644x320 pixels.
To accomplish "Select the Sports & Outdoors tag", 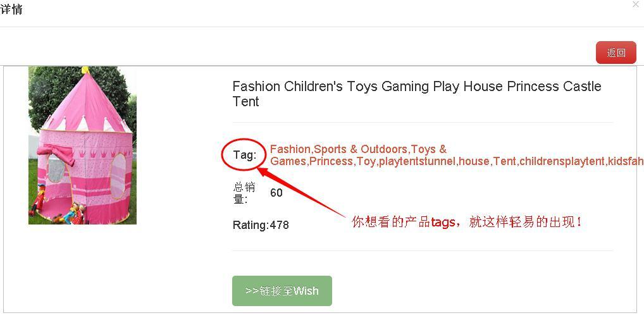I will coord(361,149).
